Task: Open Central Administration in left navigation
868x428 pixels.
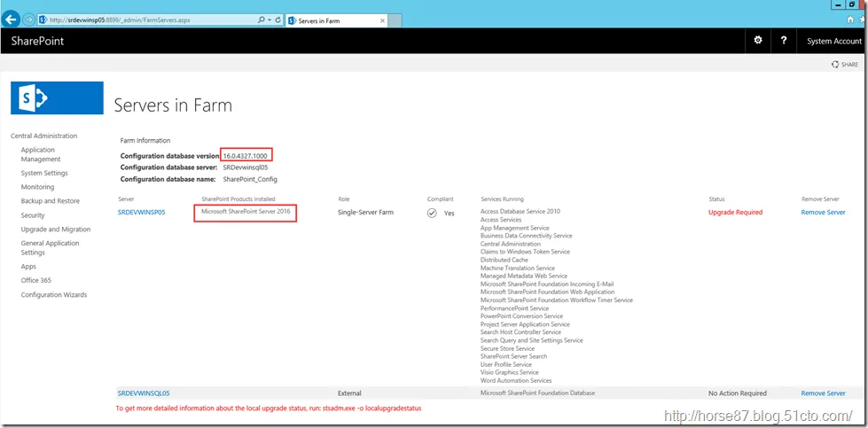Action: click(x=44, y=136)
